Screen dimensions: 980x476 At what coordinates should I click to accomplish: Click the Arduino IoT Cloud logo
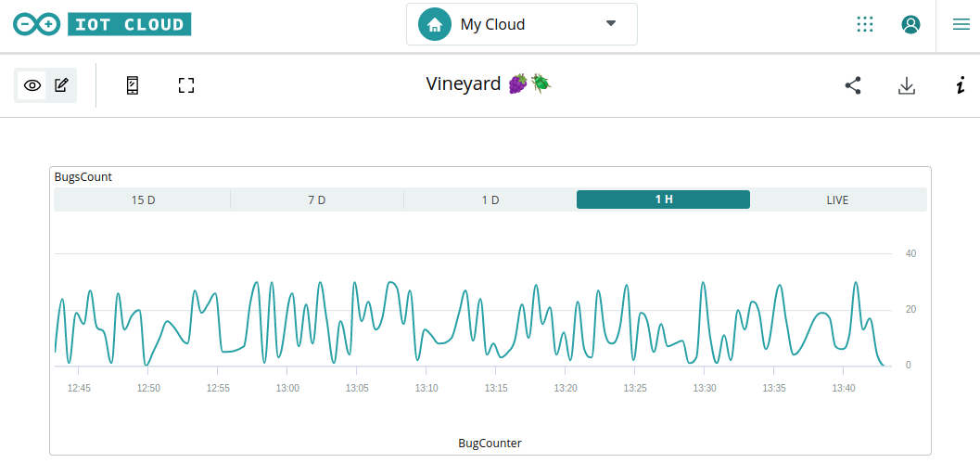point(102,24)
